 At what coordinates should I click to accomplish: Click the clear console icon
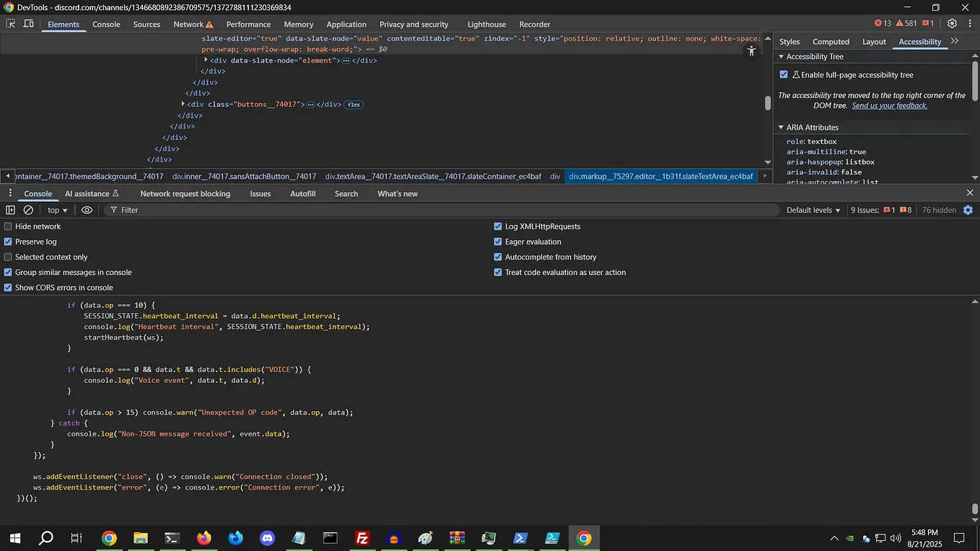pos(28,210)
